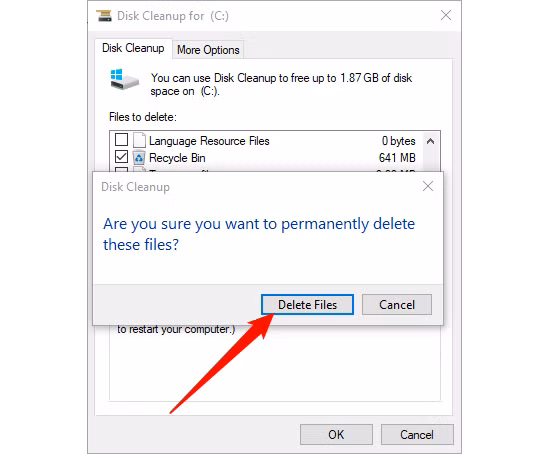Click the Recycle Bin icon in list
550x454 pixels.
click(x=139, y=158)
